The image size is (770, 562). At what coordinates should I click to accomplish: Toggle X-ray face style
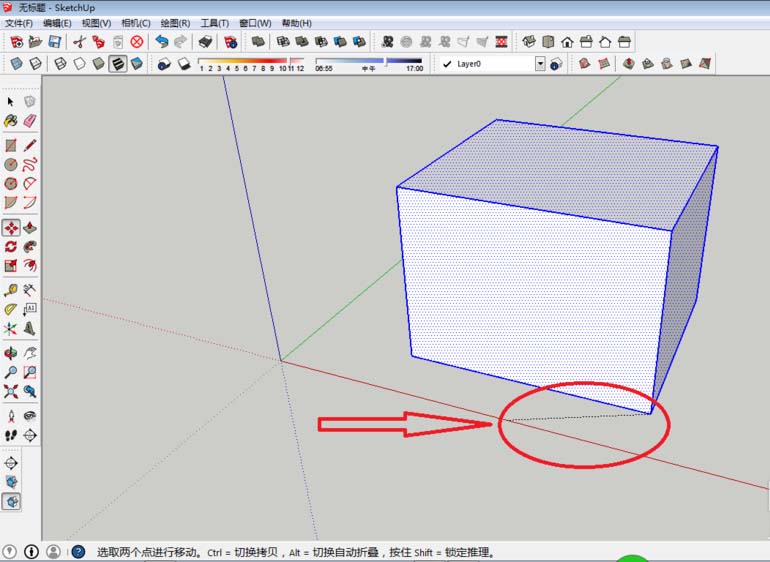point(16,64)
